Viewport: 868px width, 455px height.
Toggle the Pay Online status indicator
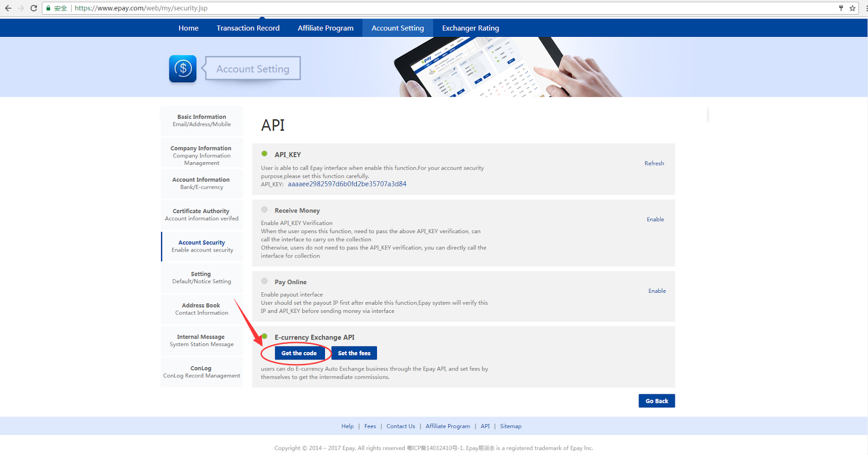click(265, 281)
